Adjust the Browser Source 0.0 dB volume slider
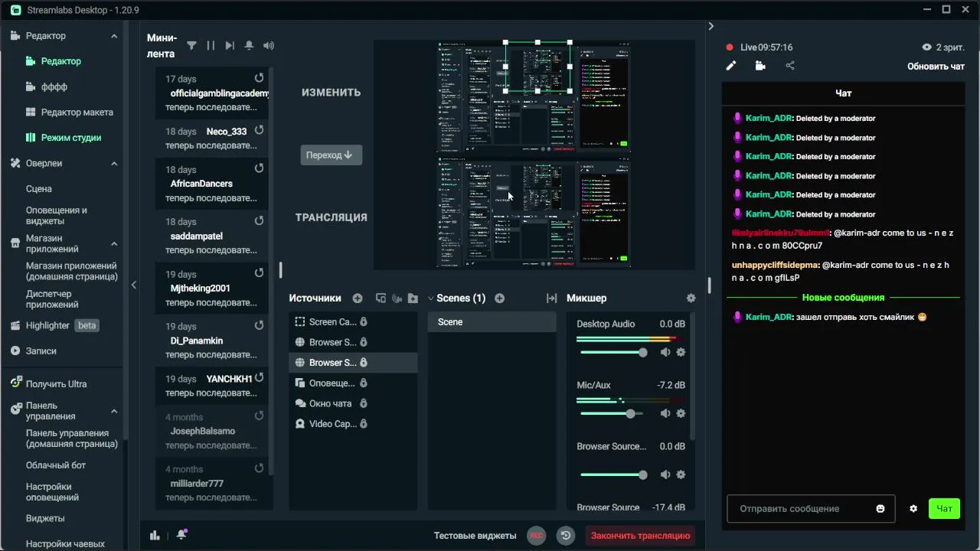Screen dimensions: 980x551 pos(612,474)
